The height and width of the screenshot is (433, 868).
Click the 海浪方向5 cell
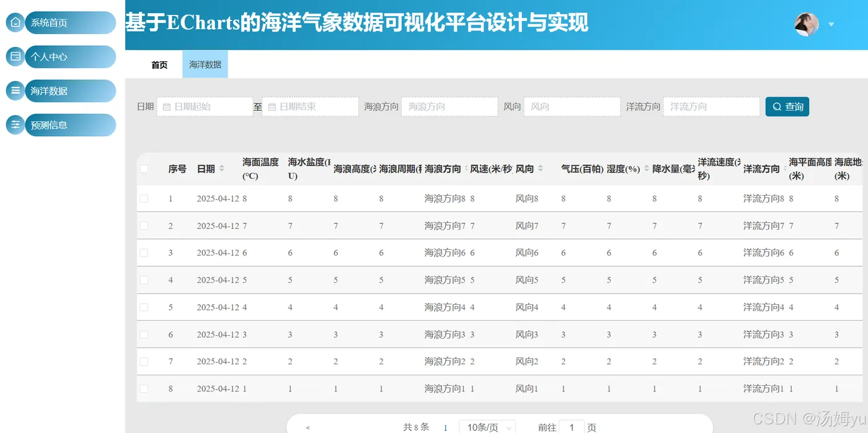(x=445, y=281)
